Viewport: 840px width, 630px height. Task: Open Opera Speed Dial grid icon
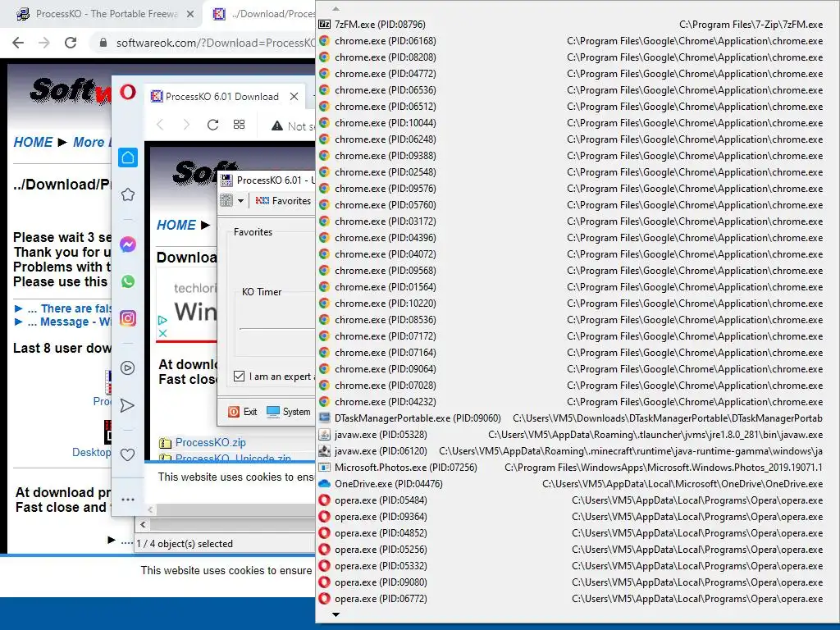239,125
